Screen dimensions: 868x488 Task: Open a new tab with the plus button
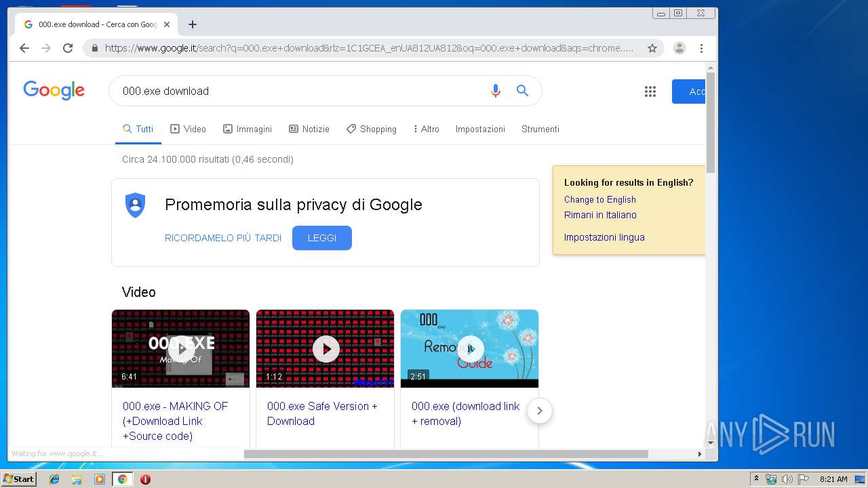coord(193,24)
